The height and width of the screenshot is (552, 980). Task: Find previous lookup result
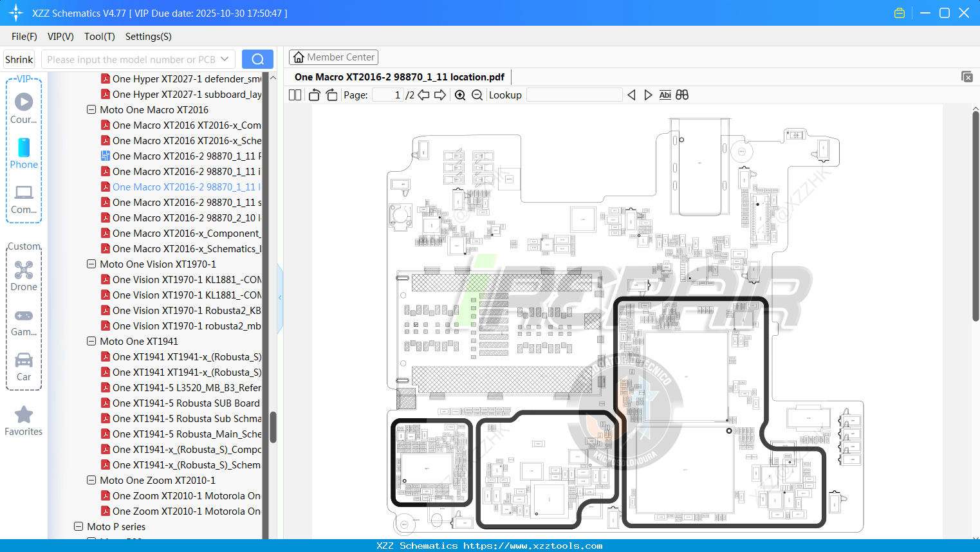(631, 95)
